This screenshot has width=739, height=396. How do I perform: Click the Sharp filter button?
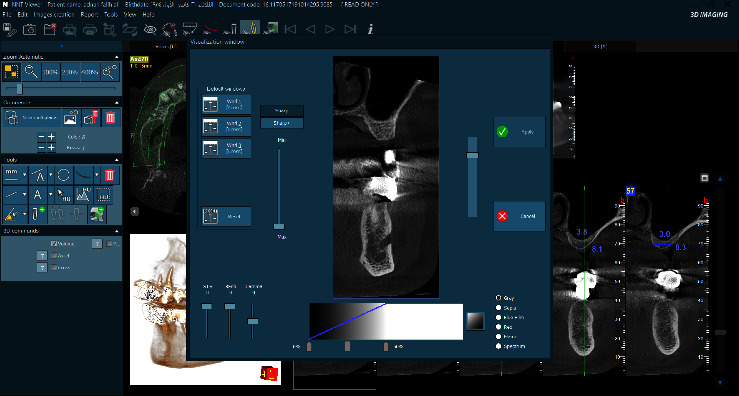tap(282, 123)
